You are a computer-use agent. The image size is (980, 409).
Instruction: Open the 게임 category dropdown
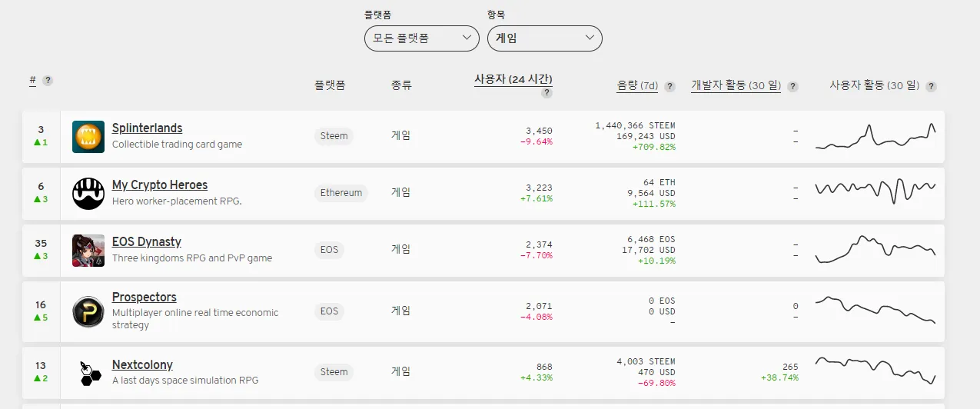click(545, 38)
